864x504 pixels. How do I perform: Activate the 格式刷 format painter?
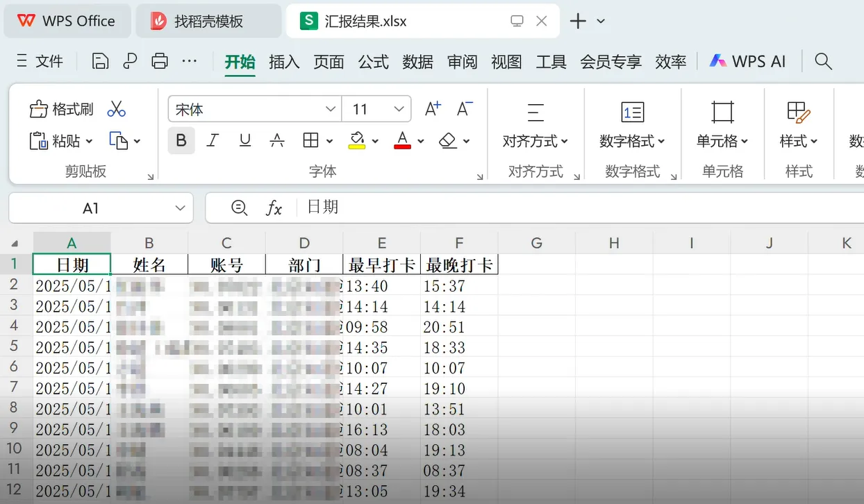click(x=61, y=109)
